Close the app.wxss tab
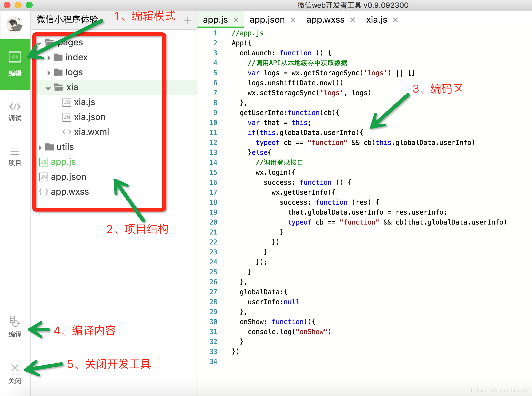532x396 pixels. pos(353,20)
